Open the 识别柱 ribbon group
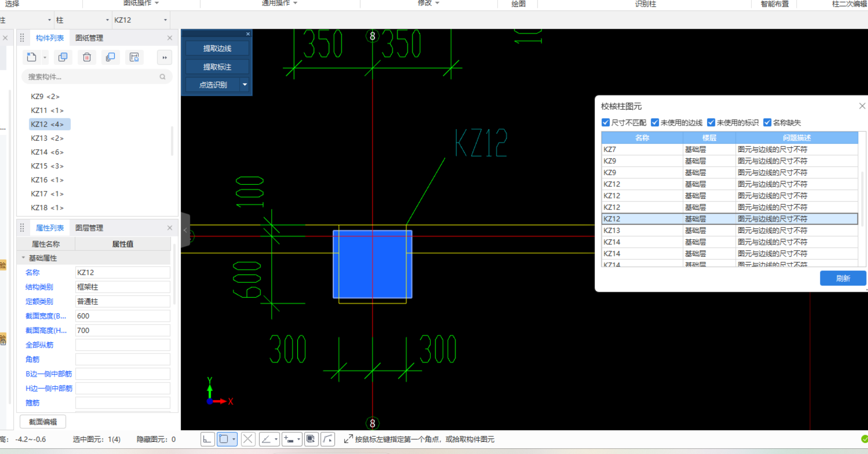 point(645,4)
